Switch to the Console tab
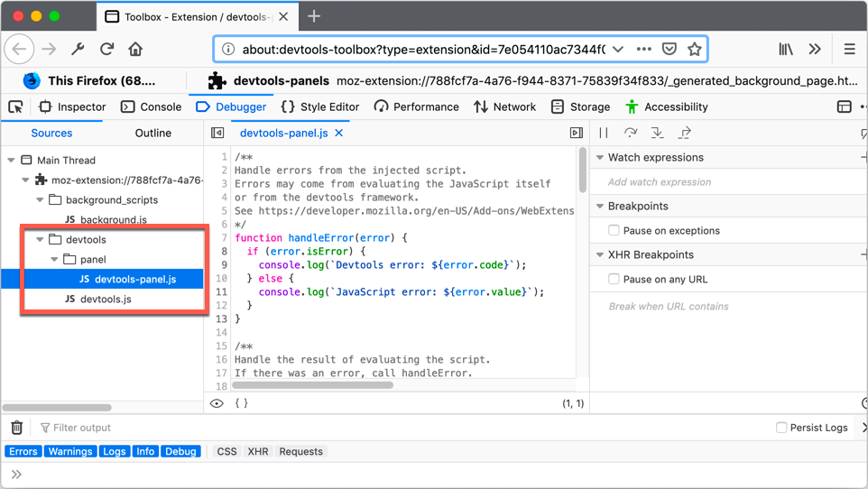The width and height of the screenshot is (868, 489). [151, 106]
